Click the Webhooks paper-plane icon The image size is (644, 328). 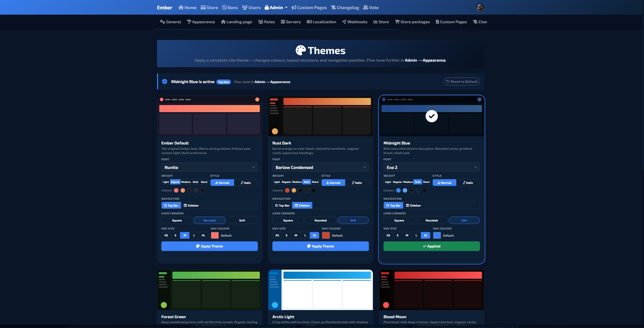coord(344,22)
